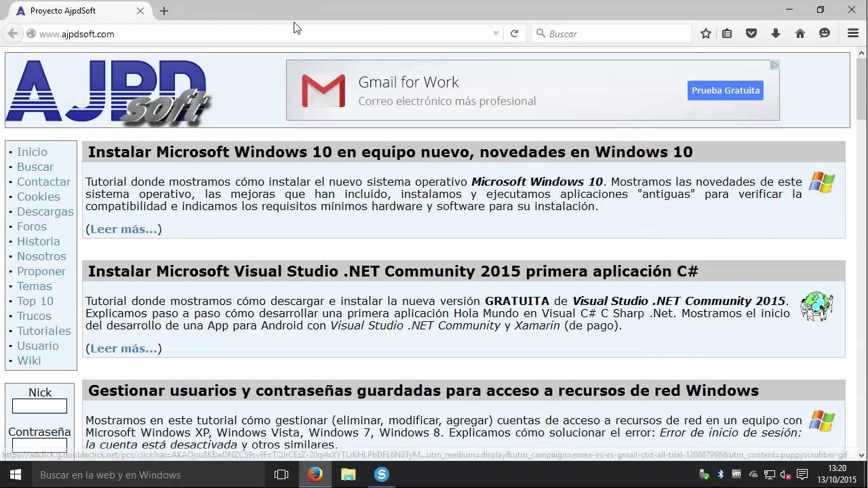868x488 pixels.
Task: Open the Nosotros sidebar link
Action: click(x=41, y=256)
